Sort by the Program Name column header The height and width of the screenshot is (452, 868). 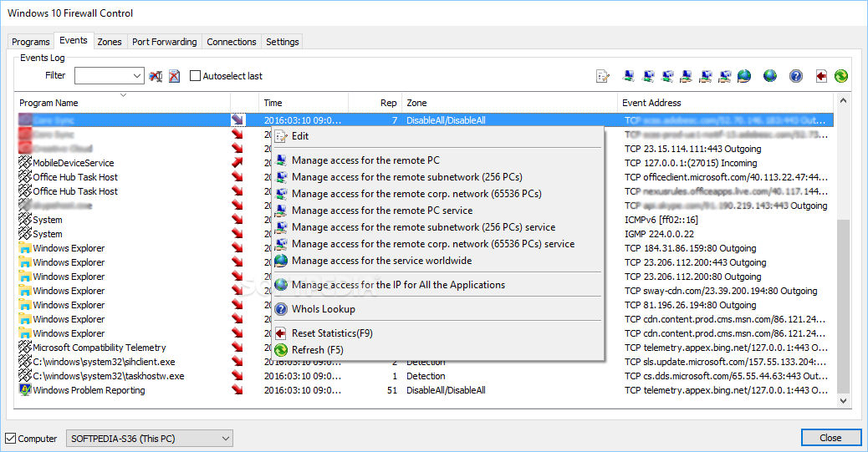(x=122, y=103)
